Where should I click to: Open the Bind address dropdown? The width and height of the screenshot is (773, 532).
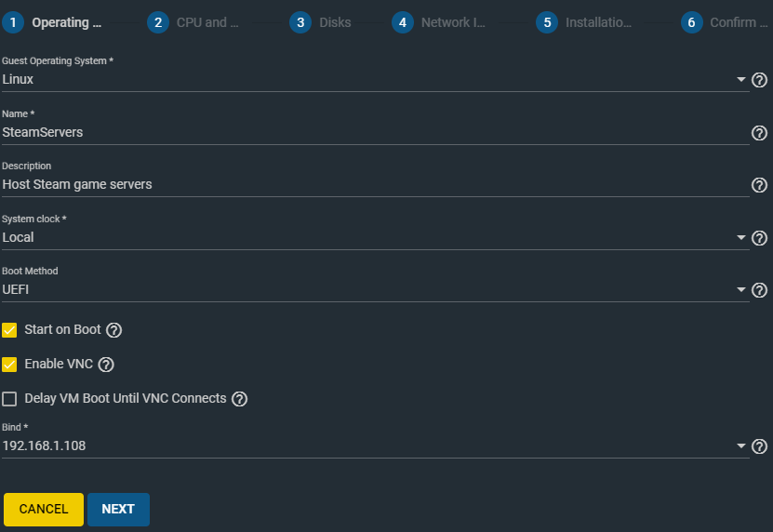(376, 446)
